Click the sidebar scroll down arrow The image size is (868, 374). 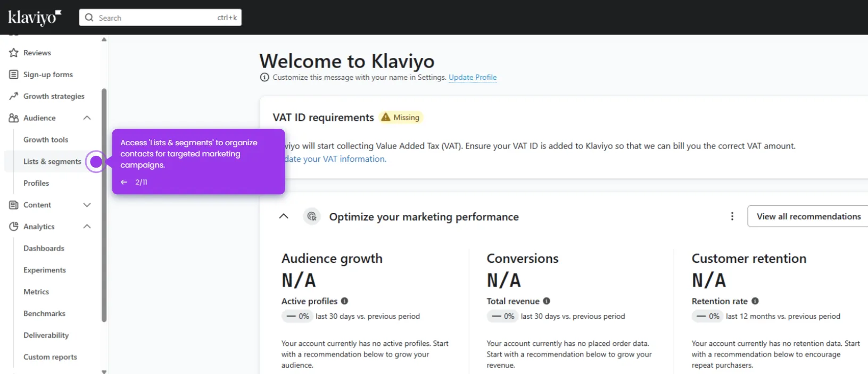coord(104,371)
